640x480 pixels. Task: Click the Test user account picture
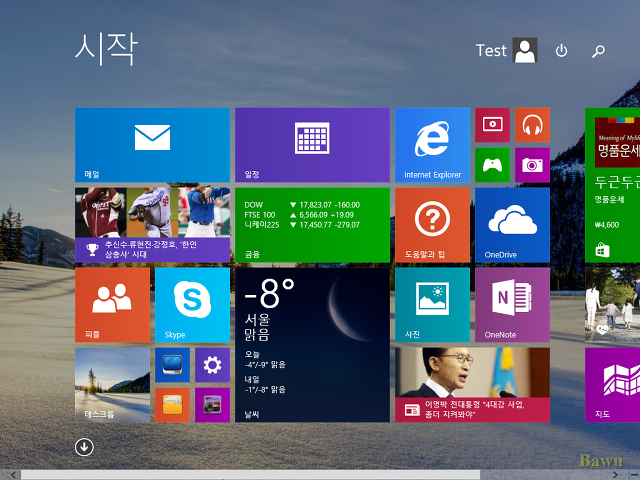525,50
